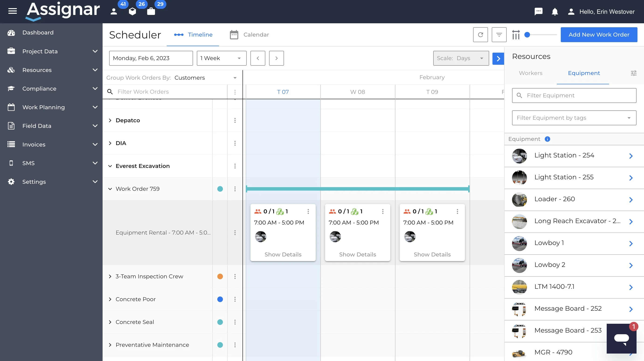This screenshot has height=361, width=644.
Task: Open resource panel settings sliders icon
Action: [x=634, y=73]
